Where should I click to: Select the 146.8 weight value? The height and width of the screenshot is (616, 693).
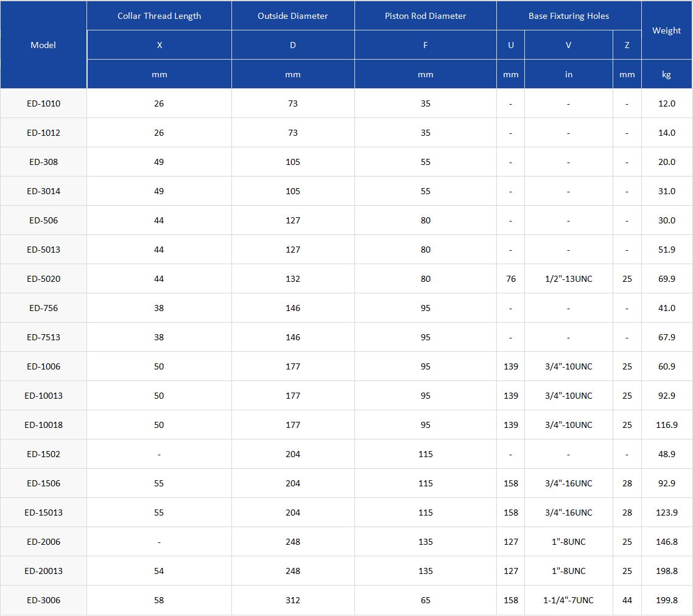point(666,541)
